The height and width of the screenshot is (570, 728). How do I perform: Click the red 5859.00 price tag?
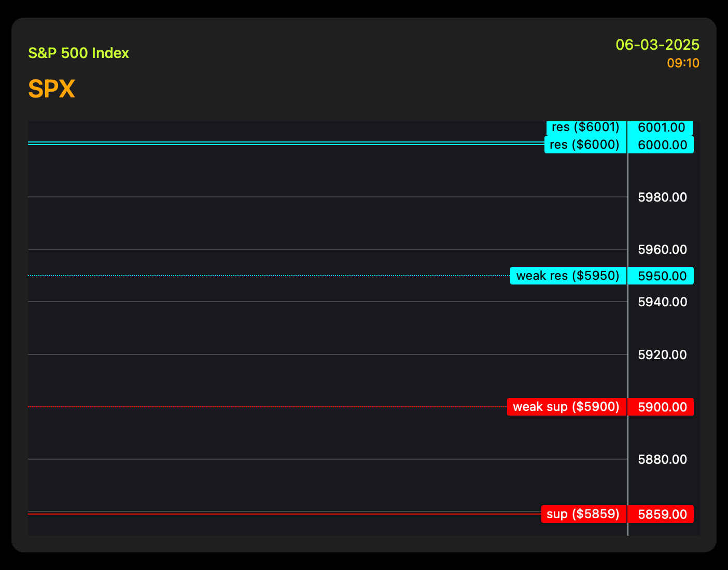(661, 514)
